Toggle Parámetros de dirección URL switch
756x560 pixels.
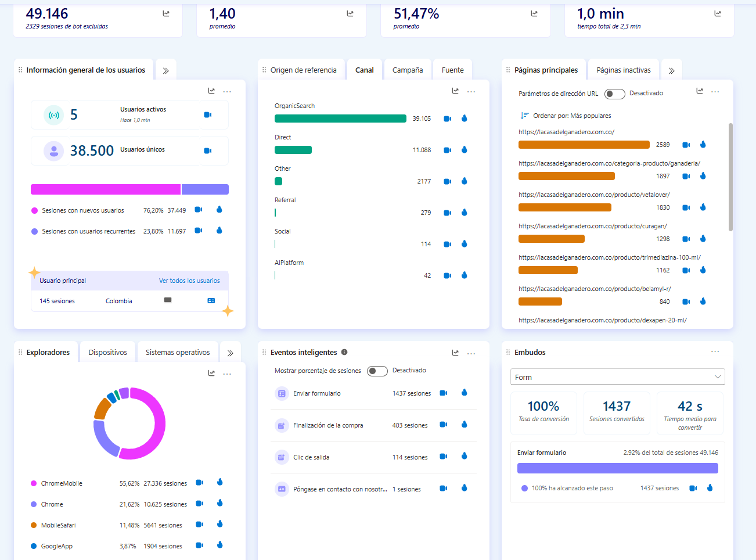pyautogui.click(x=614, y=94)
